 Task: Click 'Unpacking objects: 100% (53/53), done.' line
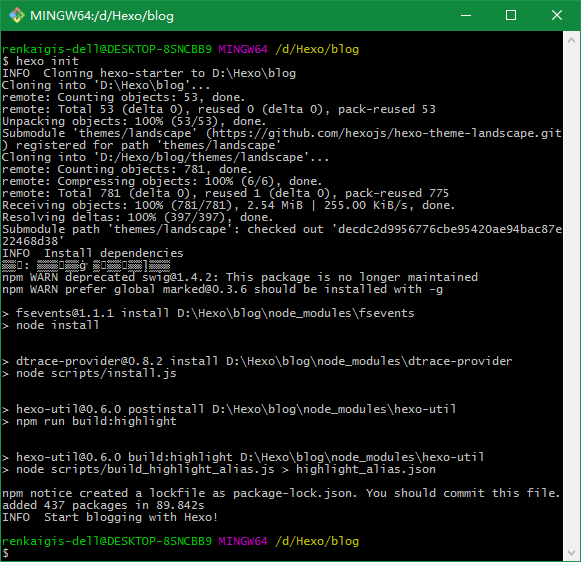[134, 121]
